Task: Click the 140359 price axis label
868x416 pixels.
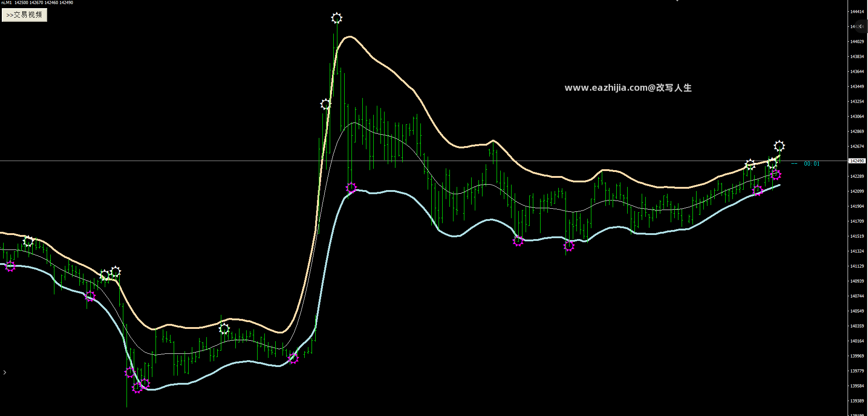Action: 857,326
